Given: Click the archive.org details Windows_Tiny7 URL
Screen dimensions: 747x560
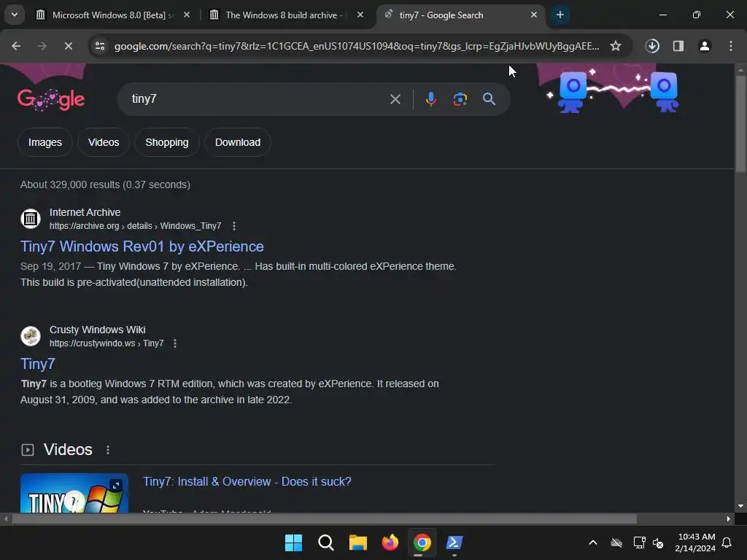Looking at the screenshot, I should [x=135, y=226].
